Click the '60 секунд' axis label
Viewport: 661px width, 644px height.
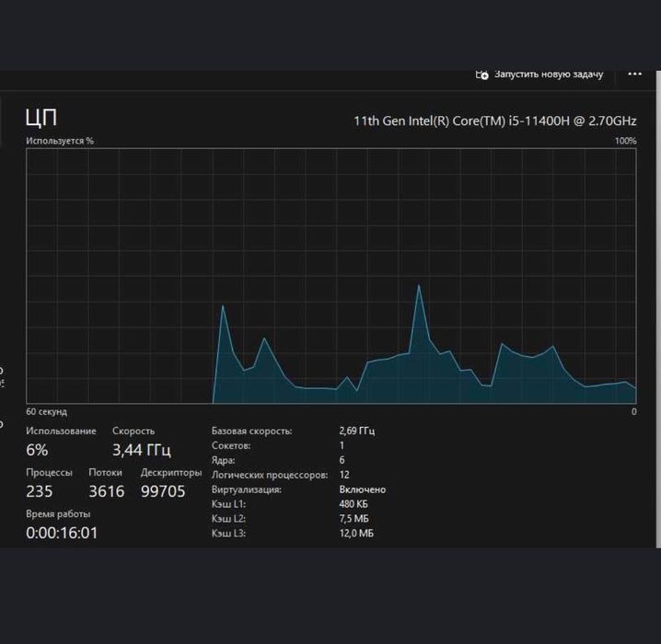46,411
